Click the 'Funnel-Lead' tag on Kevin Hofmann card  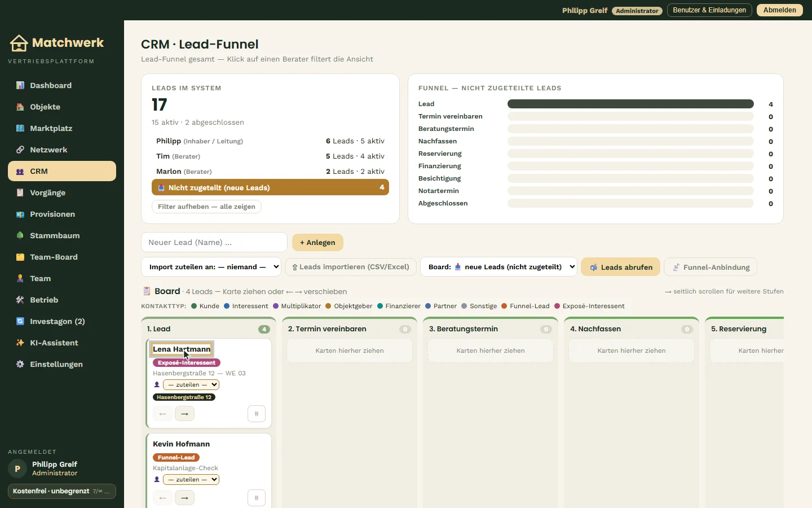click(x=176, y=458)
